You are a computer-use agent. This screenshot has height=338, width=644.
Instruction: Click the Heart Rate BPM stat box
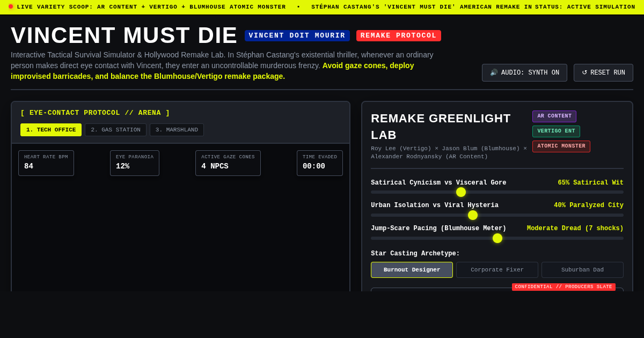46,163
